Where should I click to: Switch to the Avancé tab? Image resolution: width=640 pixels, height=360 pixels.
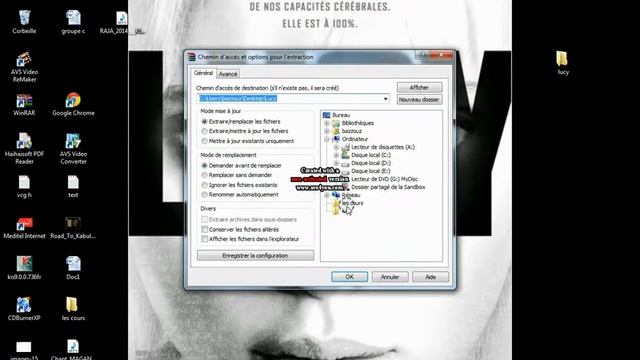pyautogui.click(x=228, y=74)
